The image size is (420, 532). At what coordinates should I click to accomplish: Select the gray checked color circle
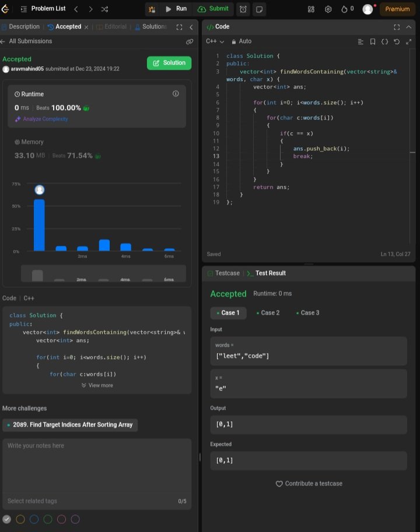point(7,519)
